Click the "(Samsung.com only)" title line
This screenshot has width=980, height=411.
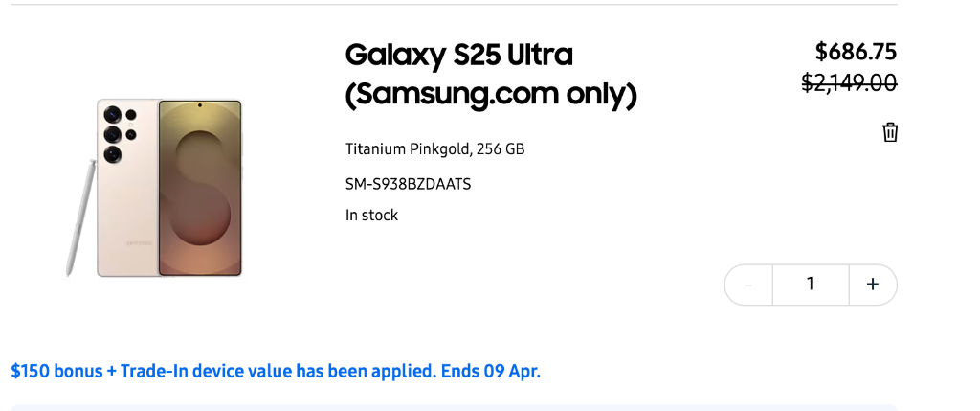[x=491, y=96]
